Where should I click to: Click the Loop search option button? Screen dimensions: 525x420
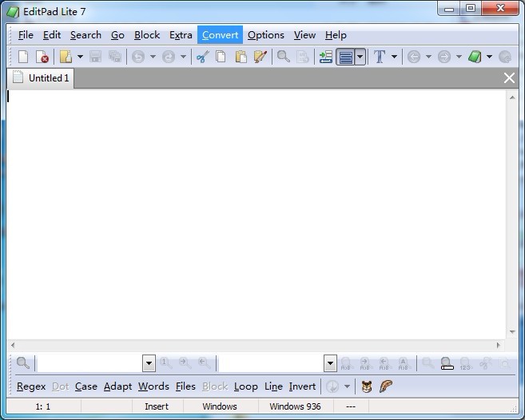click(246, 386)
